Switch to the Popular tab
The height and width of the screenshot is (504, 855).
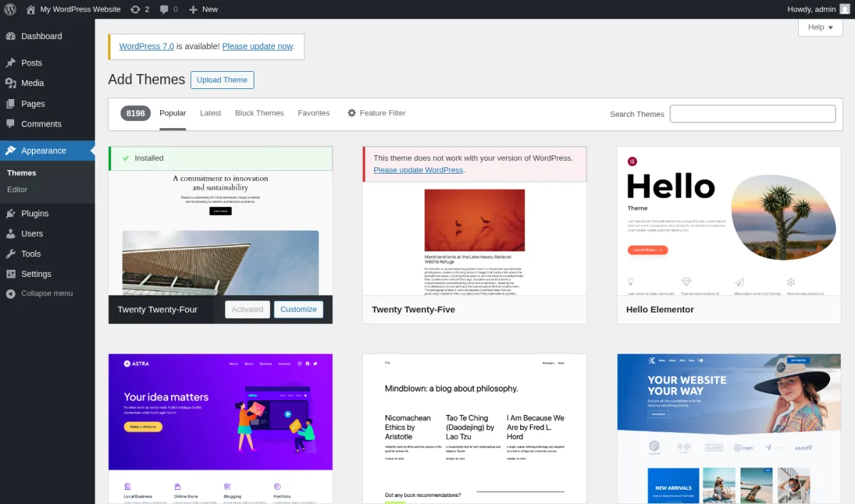point(172,113)
